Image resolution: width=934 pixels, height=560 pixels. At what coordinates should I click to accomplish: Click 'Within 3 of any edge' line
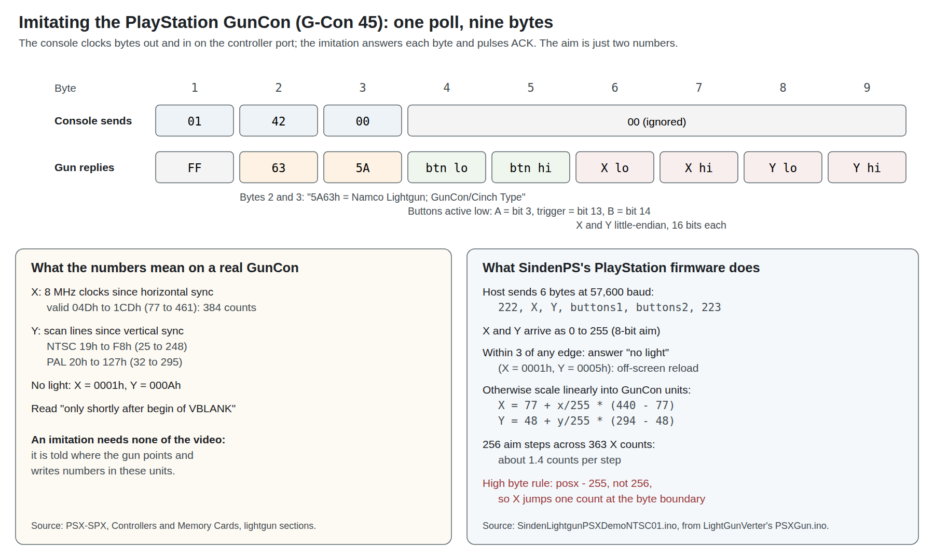[x=575, y=353]
